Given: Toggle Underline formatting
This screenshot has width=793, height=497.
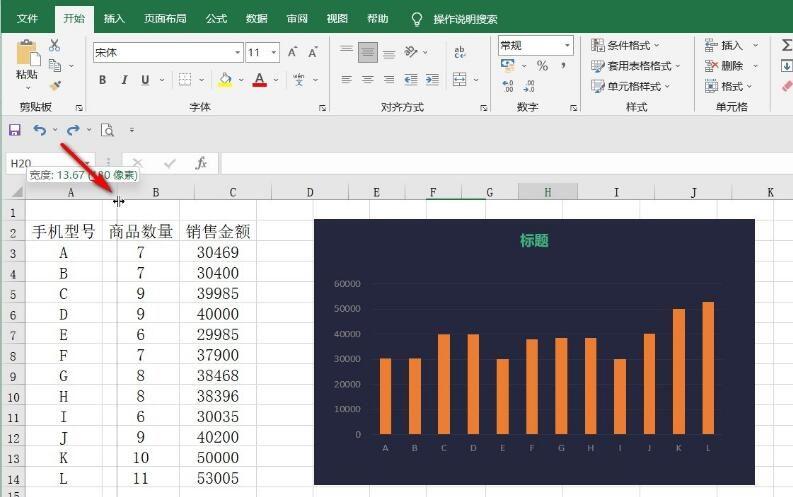Looking at the screenshot, I should click(x=145, y=80).
